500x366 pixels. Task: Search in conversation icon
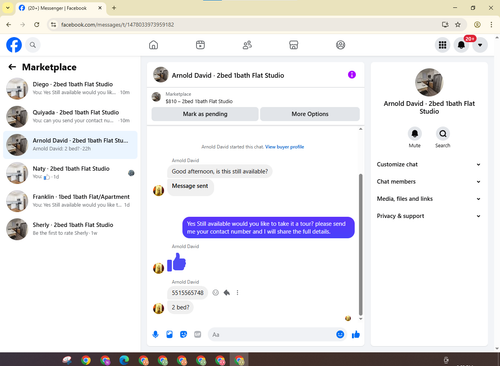click(x=443, y=134)
